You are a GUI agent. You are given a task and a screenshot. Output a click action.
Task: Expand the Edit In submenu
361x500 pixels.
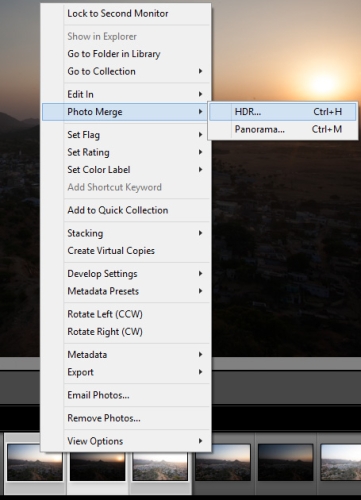126,94
